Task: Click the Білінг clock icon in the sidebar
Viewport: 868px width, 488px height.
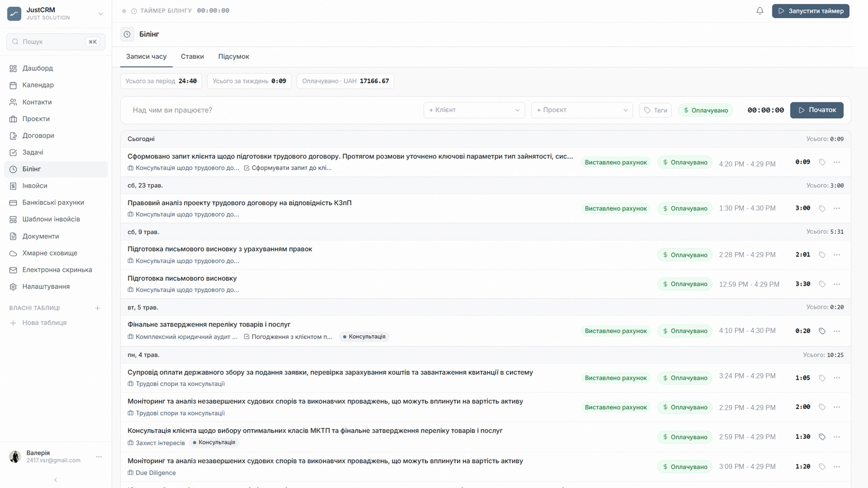Action: tap(13, 169)
